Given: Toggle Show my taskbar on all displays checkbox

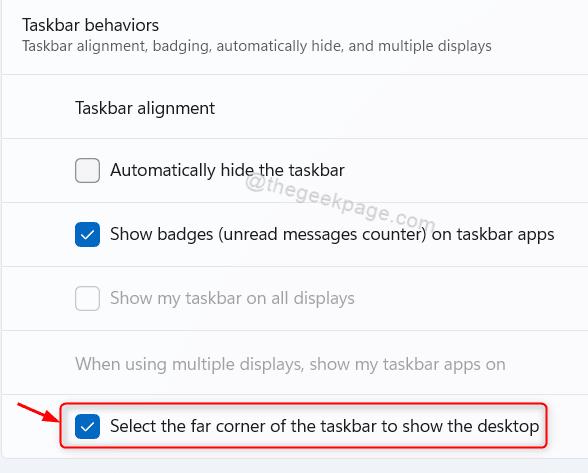Looking at the screenshot, I should pyautogui.click(x=87, y=299).
